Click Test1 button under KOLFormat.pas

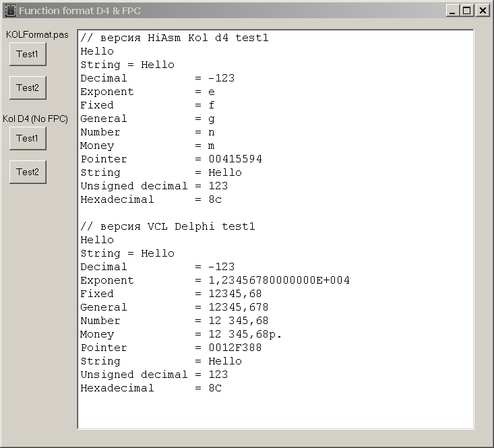[28, 54]
